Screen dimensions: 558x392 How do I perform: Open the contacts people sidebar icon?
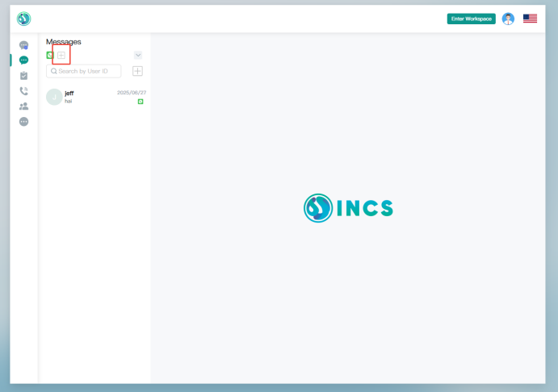pyautogui.click(x=23, y=106)
